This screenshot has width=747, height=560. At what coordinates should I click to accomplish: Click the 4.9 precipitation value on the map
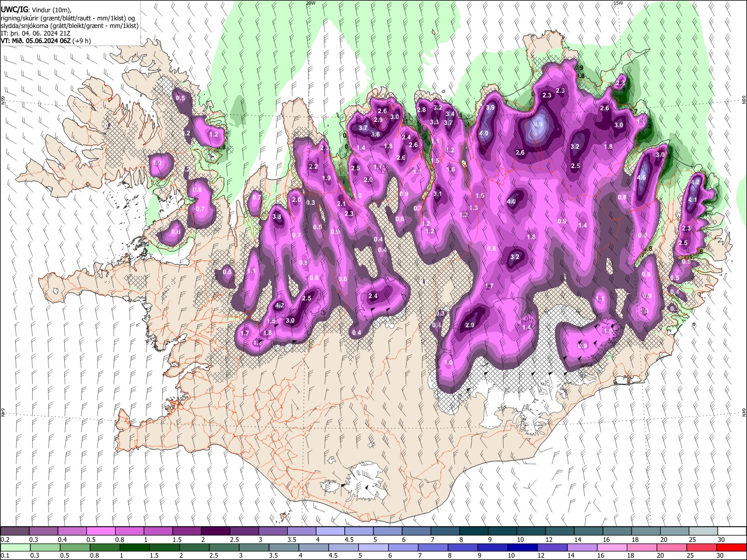[x=538, y=124]
